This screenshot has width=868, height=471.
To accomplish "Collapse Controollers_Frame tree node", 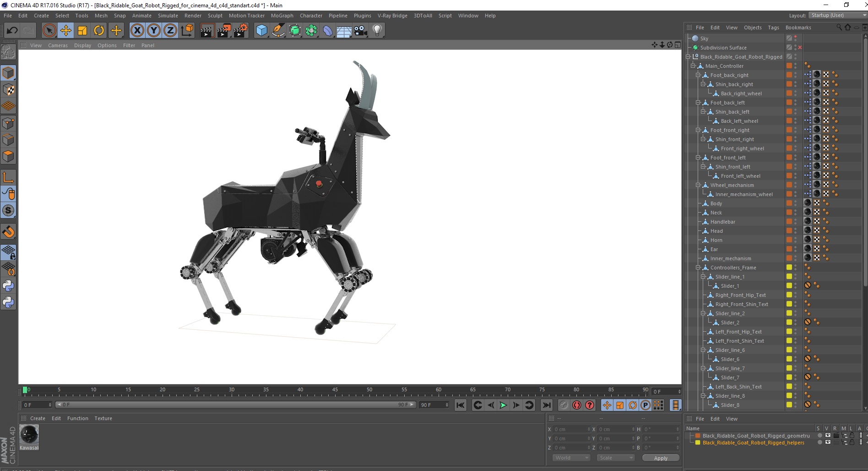I will tap(698, 268).
